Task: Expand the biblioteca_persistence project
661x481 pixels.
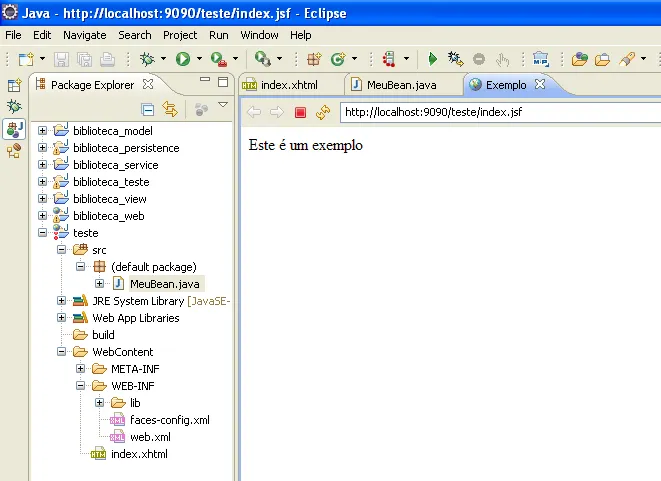Action: coord(42,148)
